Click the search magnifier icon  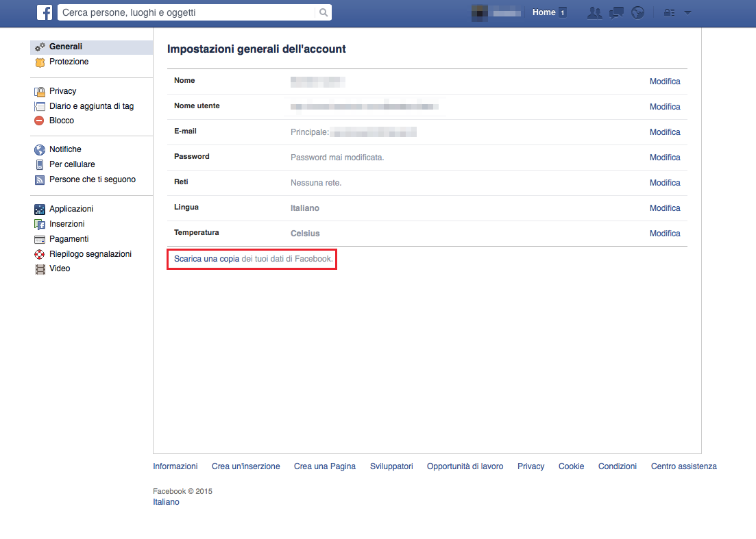(x=324, y=12)
